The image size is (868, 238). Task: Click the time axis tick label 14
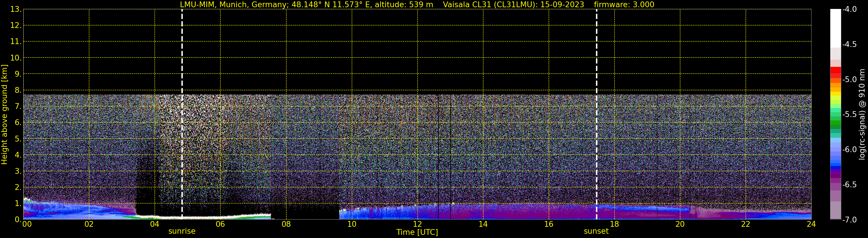click(483, 224)
